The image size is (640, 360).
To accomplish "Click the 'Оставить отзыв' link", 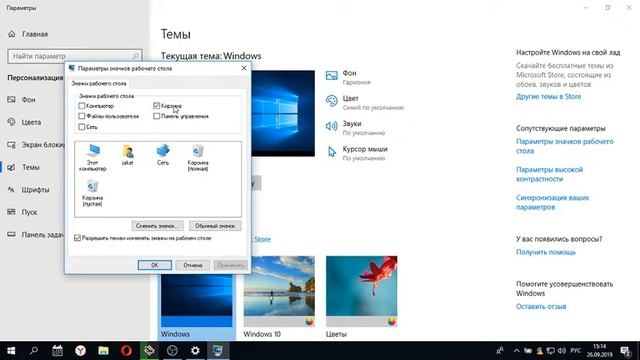I will [541, 307].
